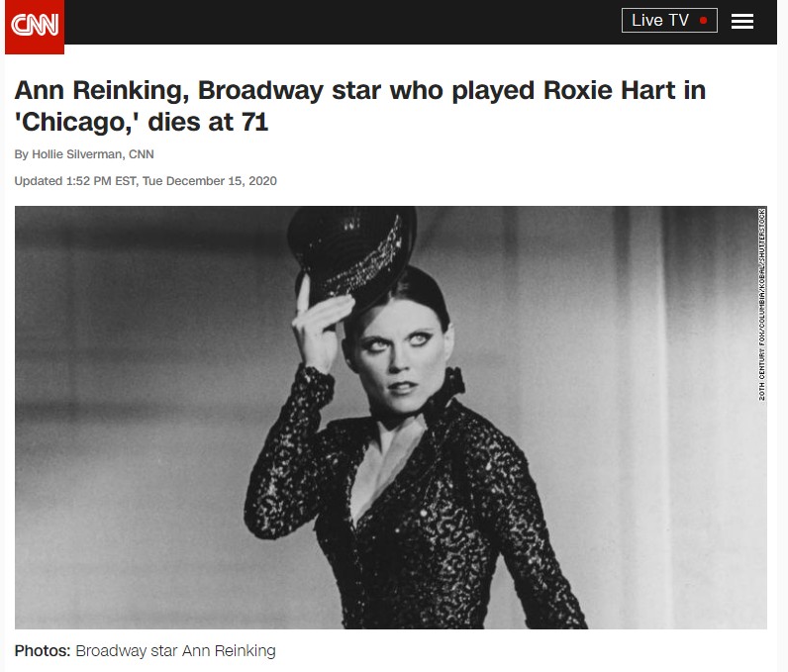The width and height of the screenshot is (788, 672).
Task: Click author name Hollie Silverman
Action: click(77, 154)
